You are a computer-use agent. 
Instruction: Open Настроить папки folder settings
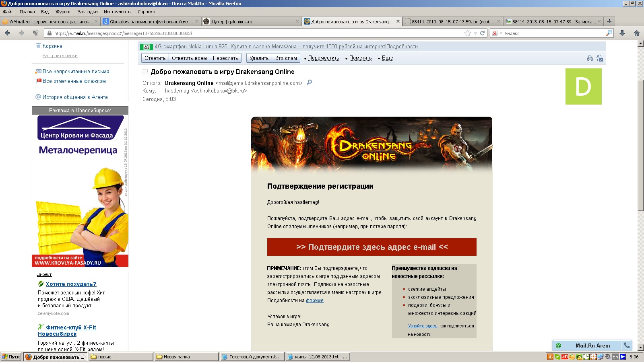tap(60, 56)
